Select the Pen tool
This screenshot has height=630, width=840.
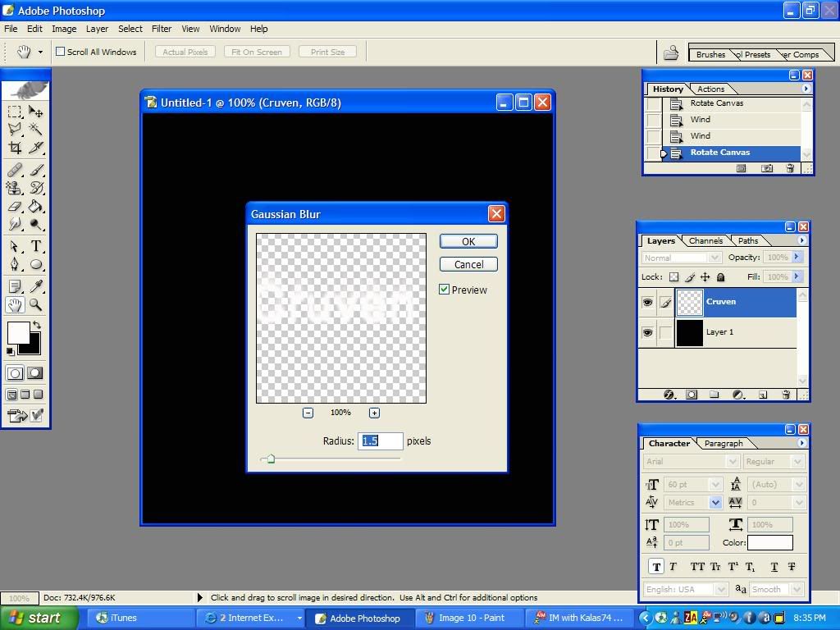(15, 264)
